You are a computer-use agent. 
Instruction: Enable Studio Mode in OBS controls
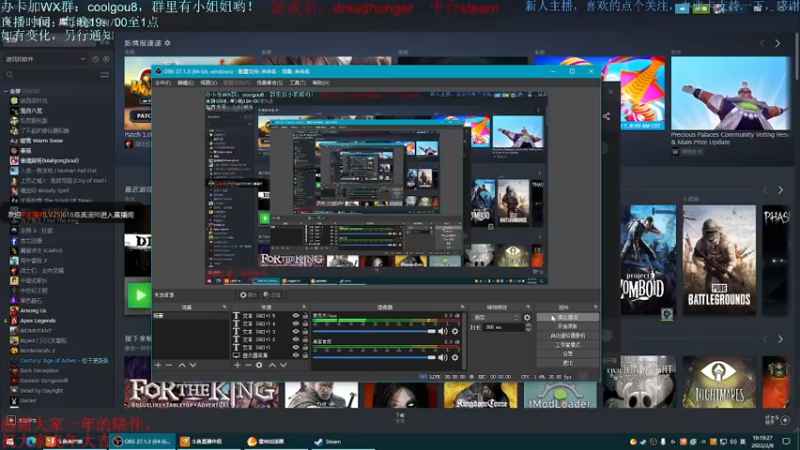coord(567,345)
